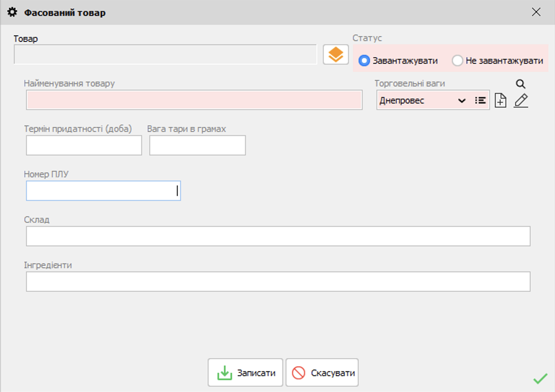
Task: Click the add new document icon
Action: [x=501, y=100]
